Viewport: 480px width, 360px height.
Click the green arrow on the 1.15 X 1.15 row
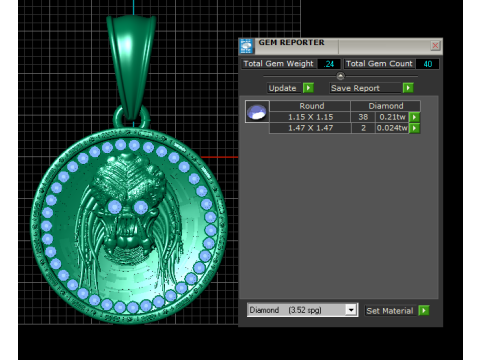(414, 117)
